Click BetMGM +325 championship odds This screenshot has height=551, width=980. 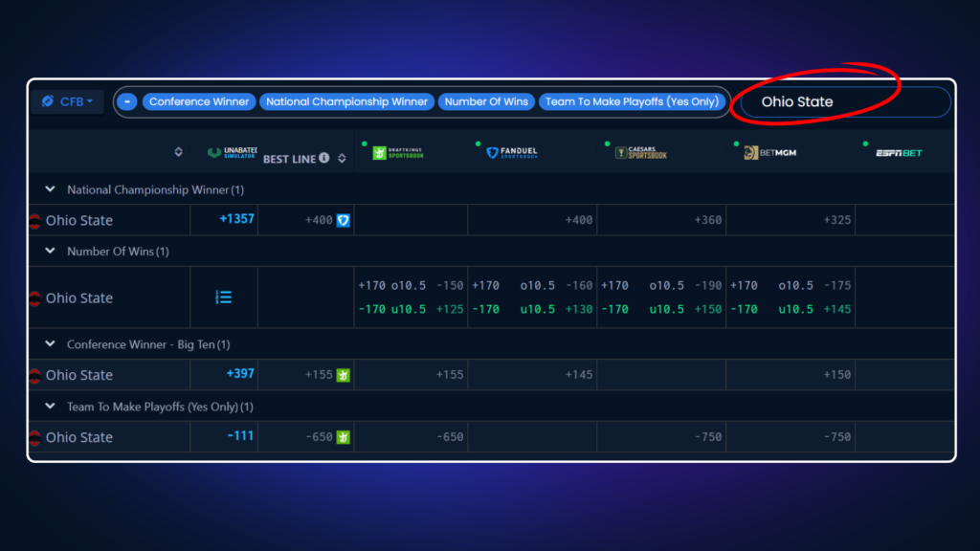click(836, 220)
